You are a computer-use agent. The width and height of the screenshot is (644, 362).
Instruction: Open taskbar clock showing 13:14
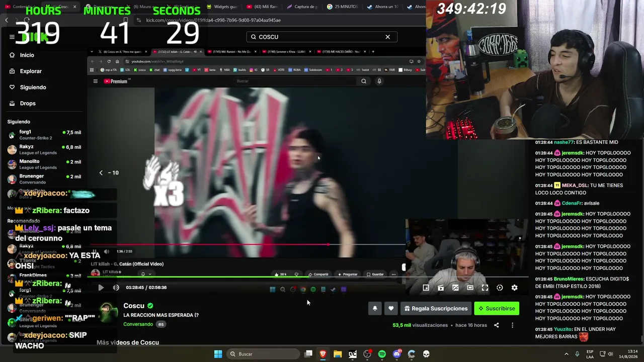(629, 354)
